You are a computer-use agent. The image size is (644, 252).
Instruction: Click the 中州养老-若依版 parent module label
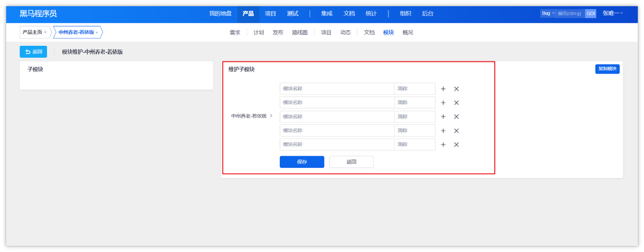pos(249,116)
